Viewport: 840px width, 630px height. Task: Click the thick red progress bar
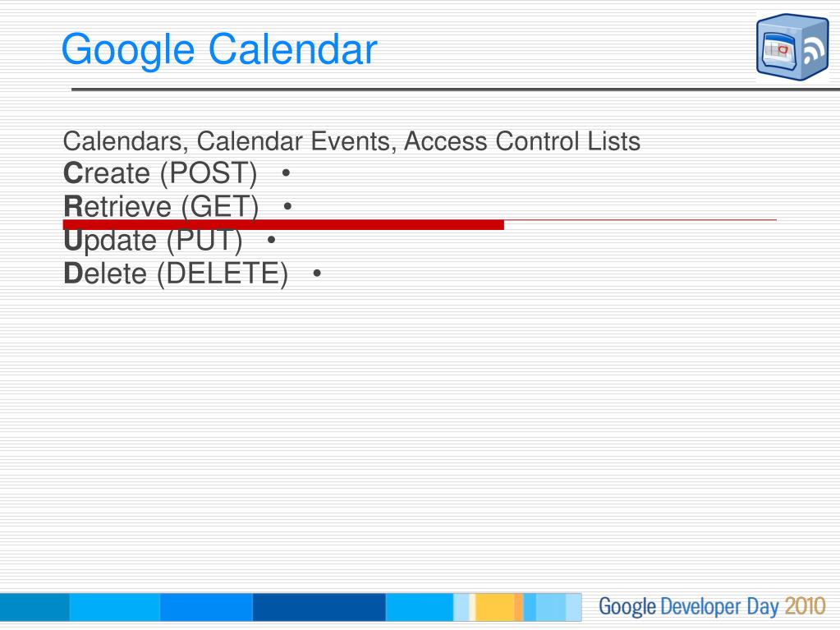pos(283,224)
